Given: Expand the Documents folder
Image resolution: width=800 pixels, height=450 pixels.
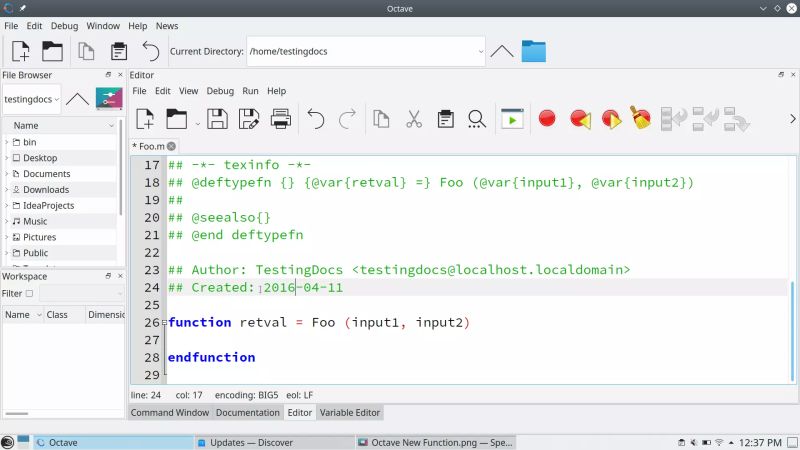Looking at the screenshot, I should point(7,174).
